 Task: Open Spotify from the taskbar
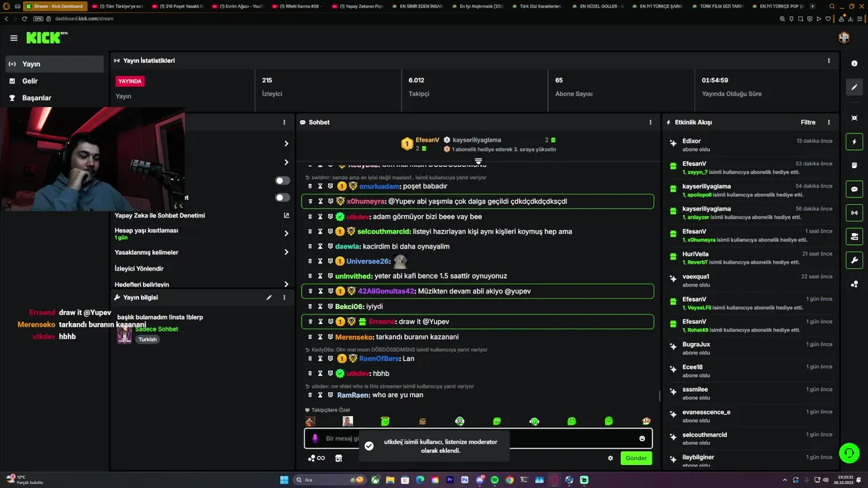coord(494,480)
